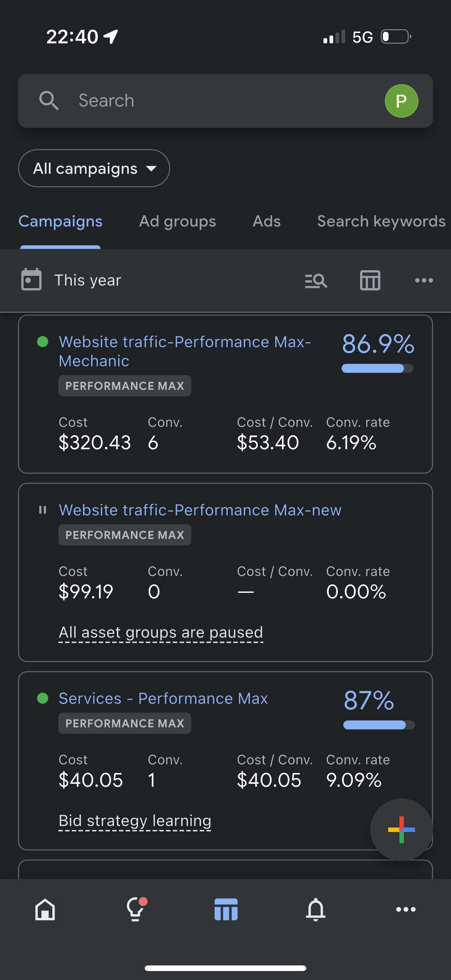The width and height of the screenshot is (451, 980).
Task: Expand the All campaigns dropdown
Action: coord(94,168)
